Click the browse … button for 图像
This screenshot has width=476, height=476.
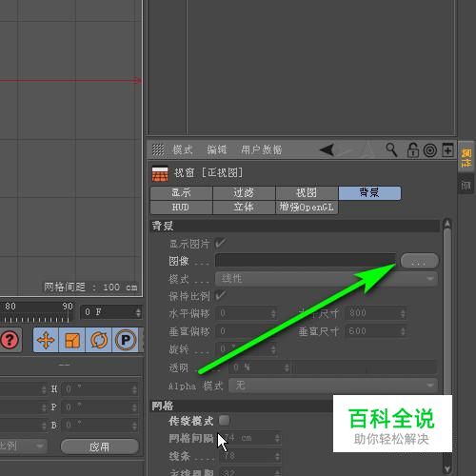[x=420, y=261]
